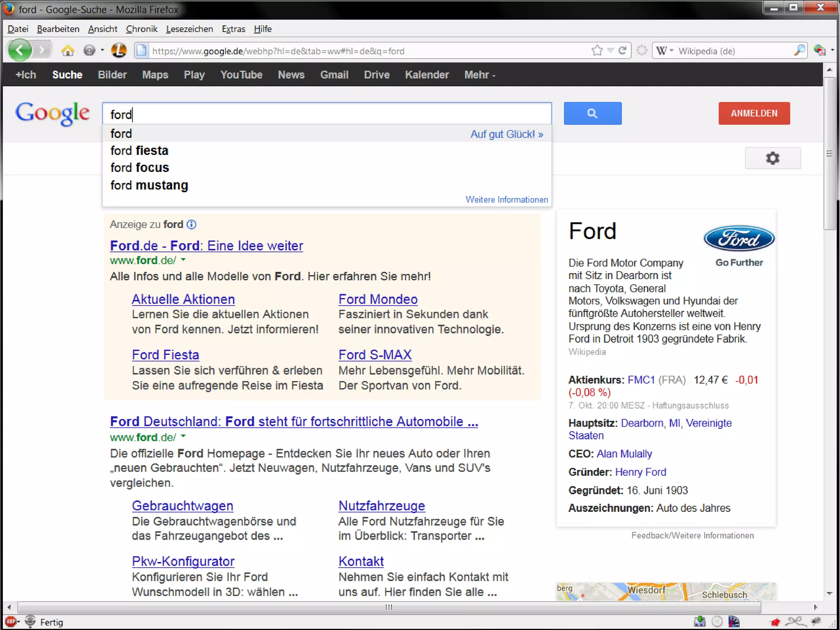Click the blue Google search magnifier button

[x=592, y=113]
